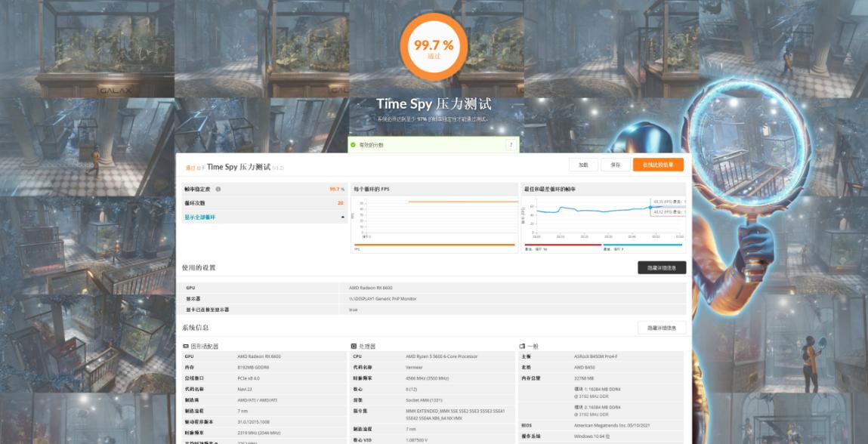The width and height of the screenshot is (868, 444).
Task: Click the 99.7 % score circle
Action: point(434,47)
